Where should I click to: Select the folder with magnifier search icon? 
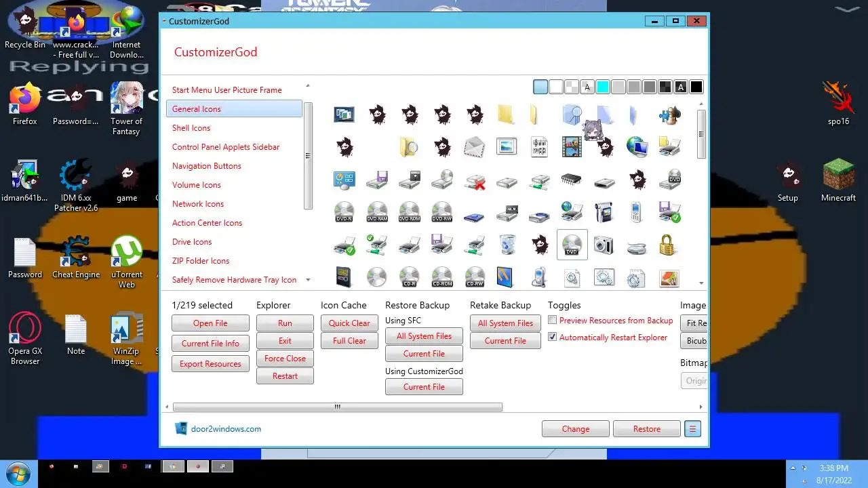point(409,147)
